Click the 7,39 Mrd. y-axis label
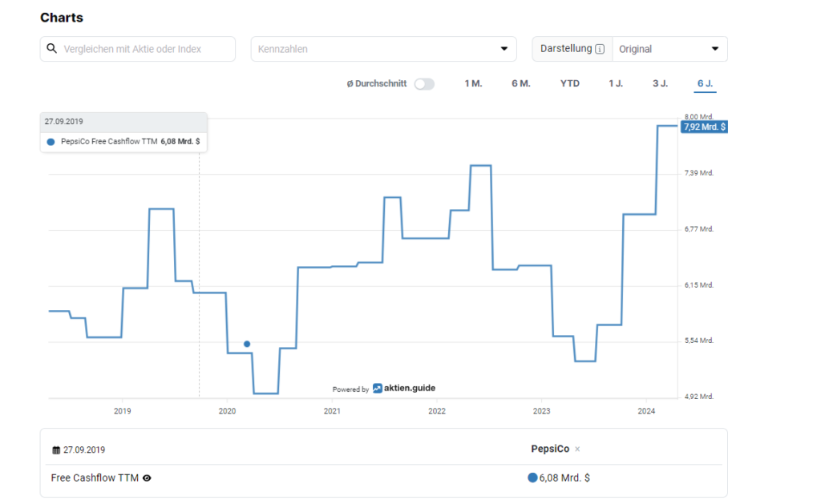The image size is (821, 504). (699, 173)
